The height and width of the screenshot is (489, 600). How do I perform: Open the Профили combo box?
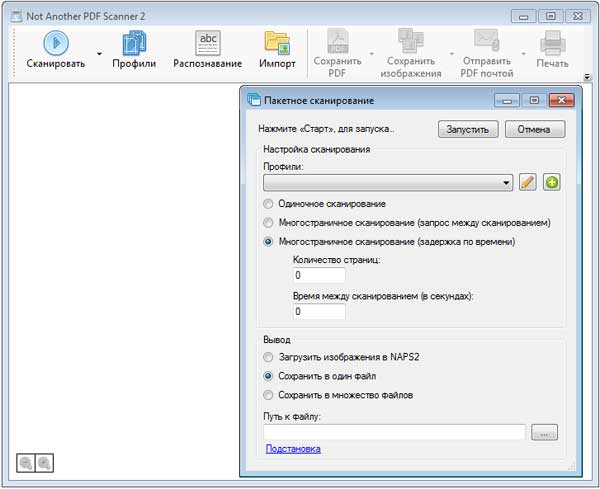click(x=388, y=183)
